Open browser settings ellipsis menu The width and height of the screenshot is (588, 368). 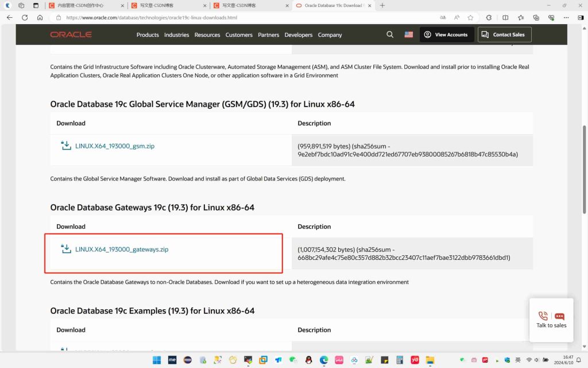click(x=566, y=18)
